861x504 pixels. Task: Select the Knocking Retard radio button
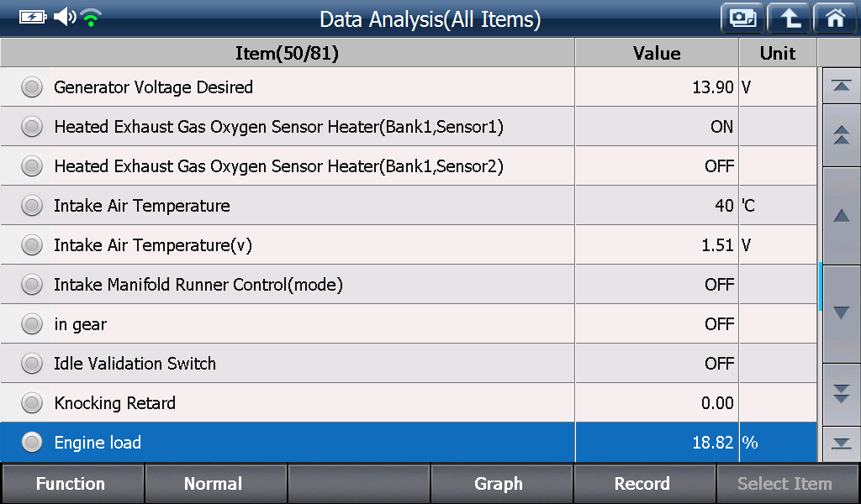[x=32, y=403]
